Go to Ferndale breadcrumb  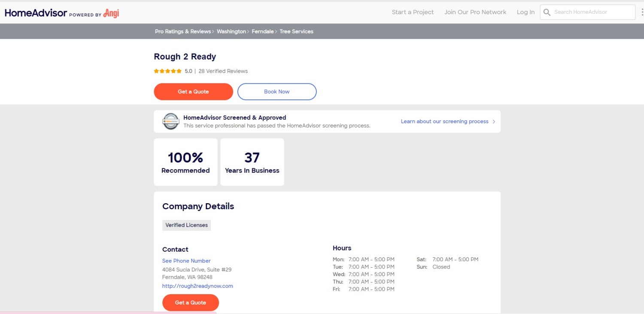[x=262, y=31]
